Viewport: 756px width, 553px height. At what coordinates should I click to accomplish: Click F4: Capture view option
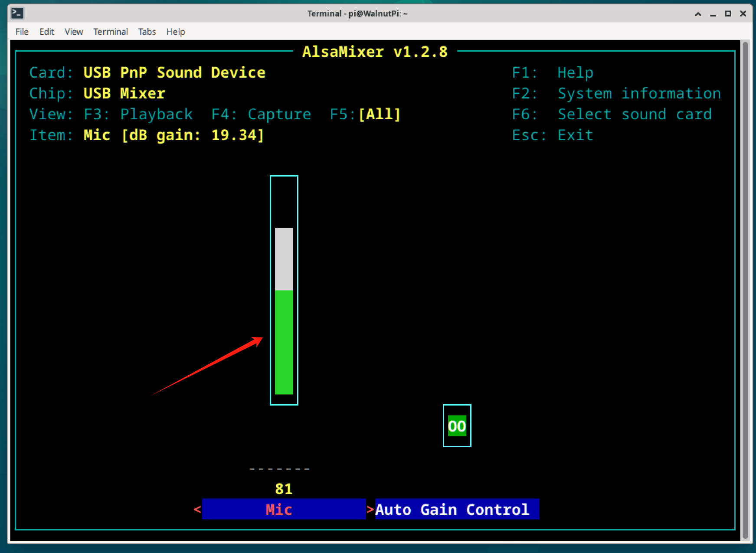click(261, 114)
